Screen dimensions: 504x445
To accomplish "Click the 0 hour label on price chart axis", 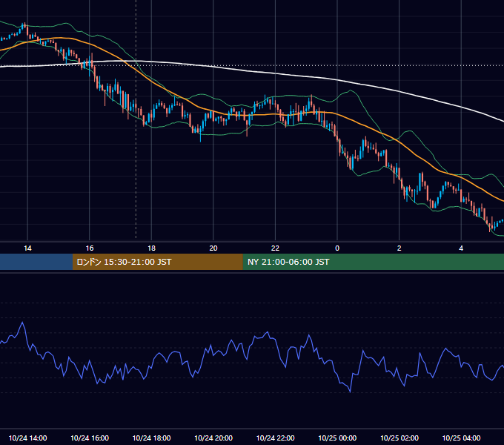I will click(x=337, y=248).
